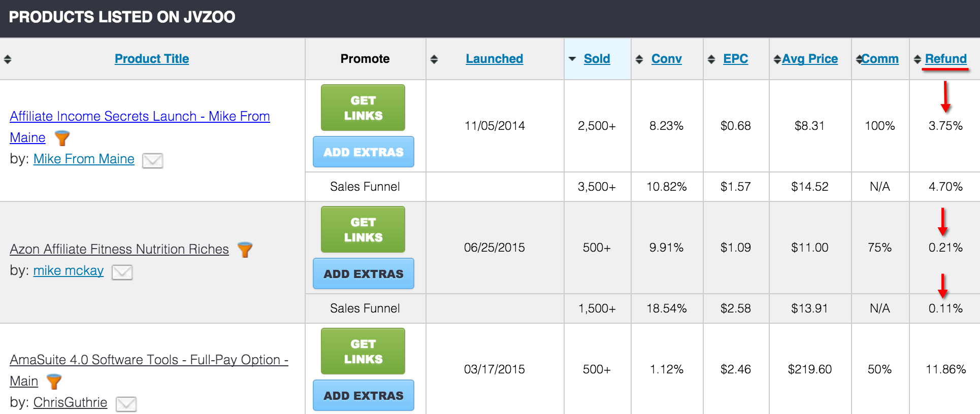Screen dimensions: 980x414
Task: Add extras for Azon Affiliate Fitness Nutrition
Action: click(364, 273)
